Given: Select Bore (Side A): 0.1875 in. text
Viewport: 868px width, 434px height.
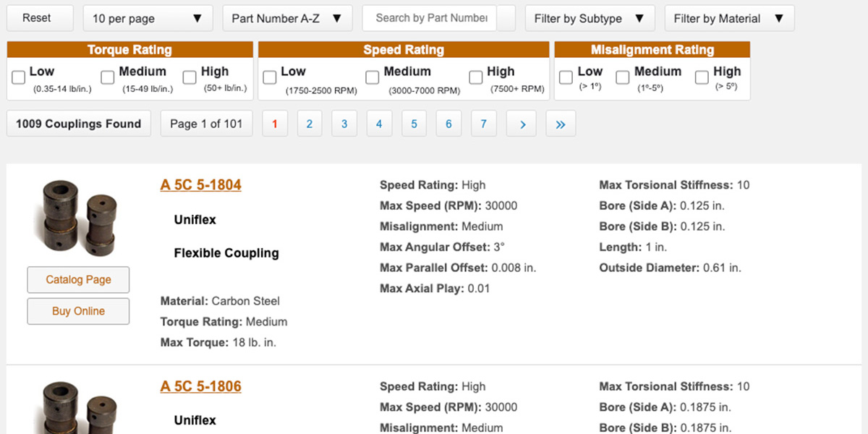Looking at the screenshot, I should (665, 407).
